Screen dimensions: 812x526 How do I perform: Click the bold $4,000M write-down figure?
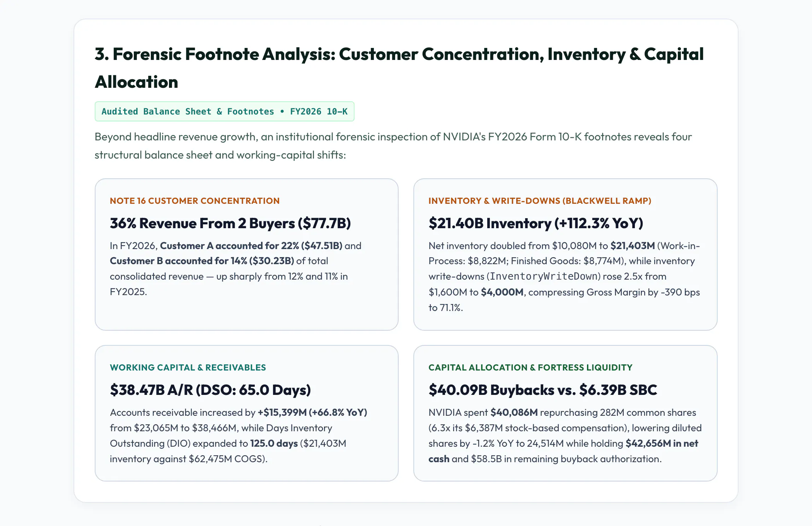click(502, 292)
